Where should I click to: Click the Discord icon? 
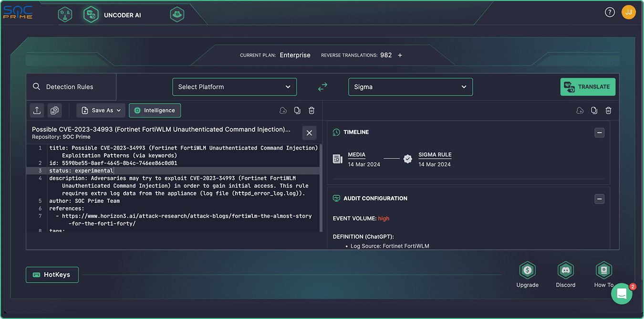[x=565, y=271]
